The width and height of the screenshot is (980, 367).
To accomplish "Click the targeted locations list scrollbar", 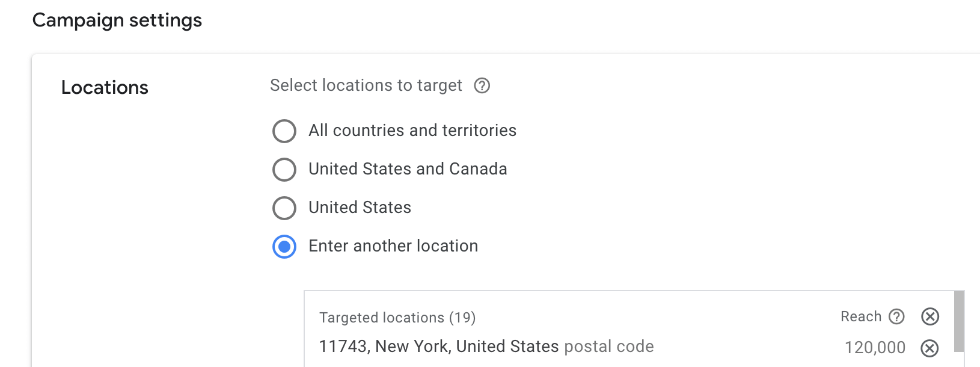I will click(x=959, y=321).
